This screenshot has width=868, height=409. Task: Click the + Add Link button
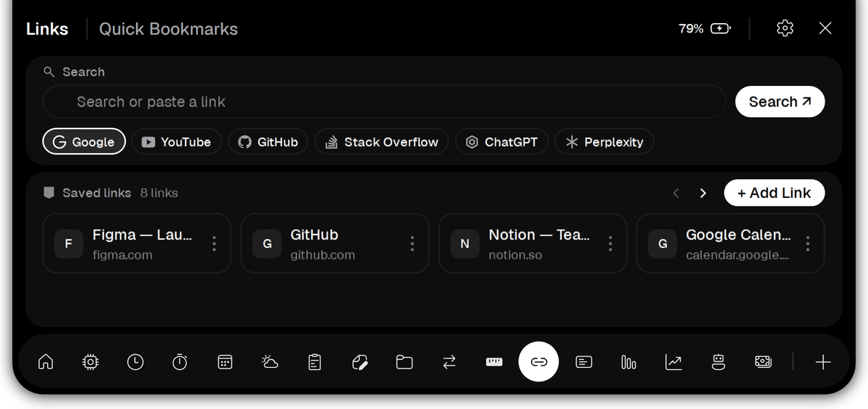coord(774,193)
